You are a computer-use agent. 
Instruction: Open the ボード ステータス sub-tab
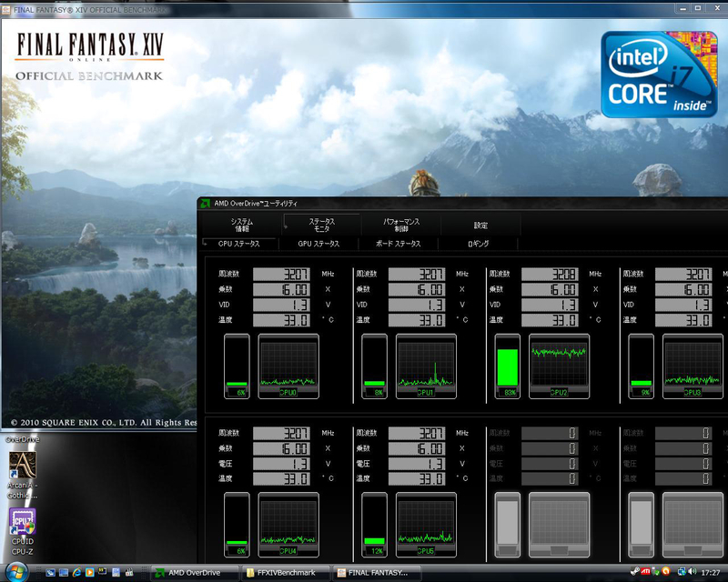[x=398, y=244]
